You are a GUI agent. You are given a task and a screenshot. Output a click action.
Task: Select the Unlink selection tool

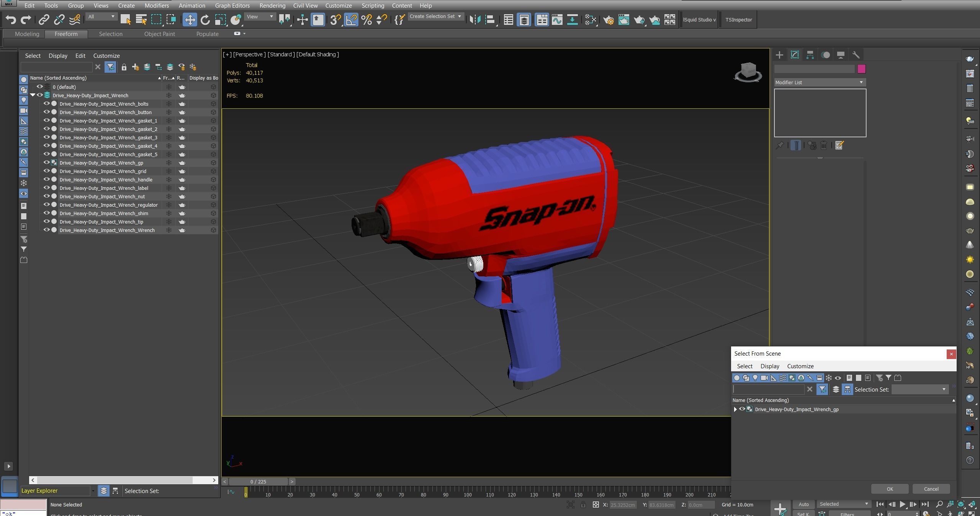[59, 20]
